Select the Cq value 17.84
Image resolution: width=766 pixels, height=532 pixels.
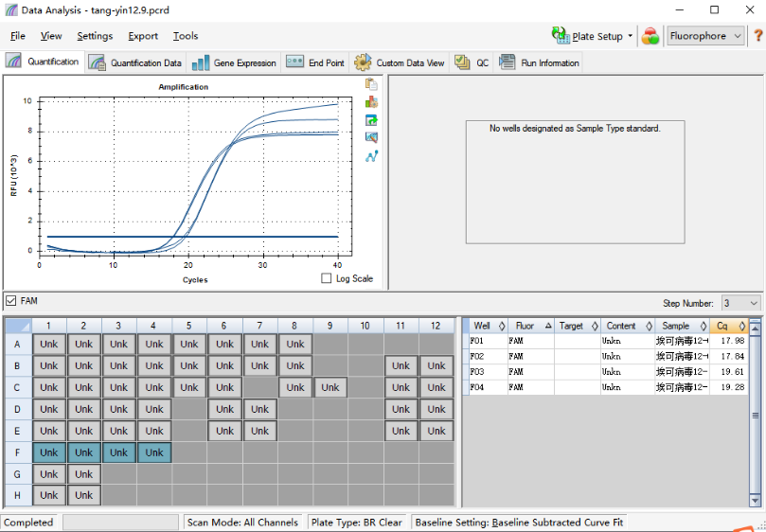[x=732, y=356]
